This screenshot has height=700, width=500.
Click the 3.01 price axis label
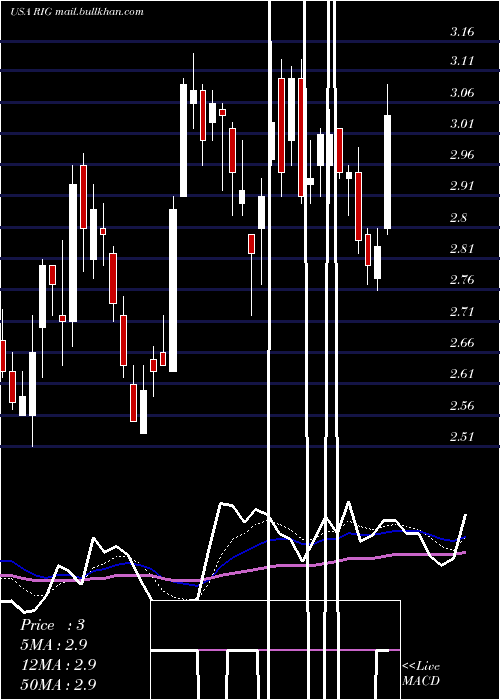pyautogui.click(x=462, y=124)
